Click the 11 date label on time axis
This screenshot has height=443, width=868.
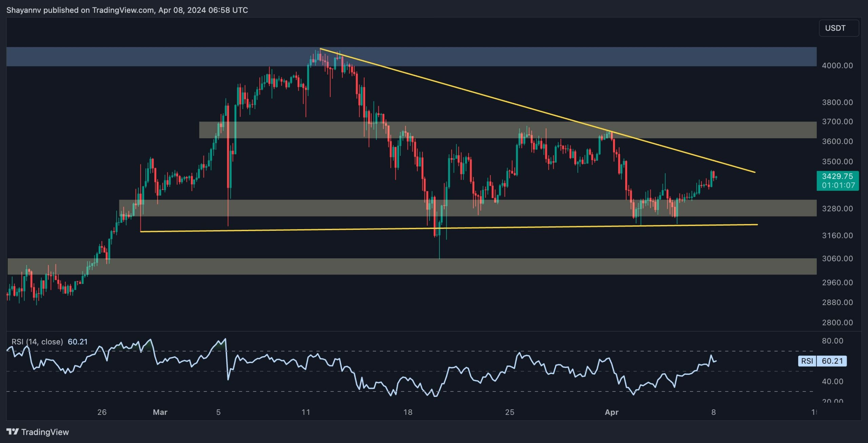point(306,412)
